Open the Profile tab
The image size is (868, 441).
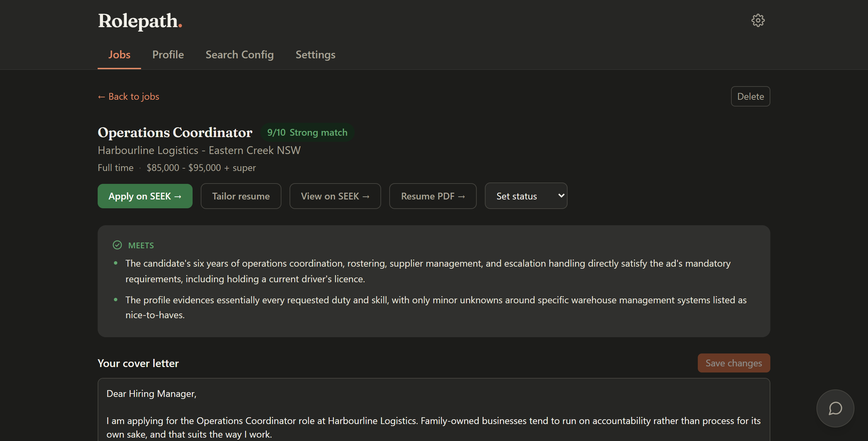point(168,55)
